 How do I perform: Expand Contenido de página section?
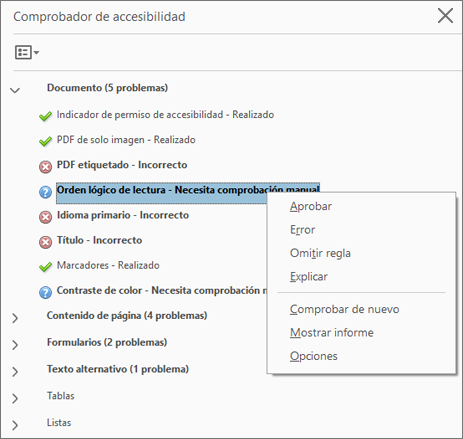pos(15,318)
